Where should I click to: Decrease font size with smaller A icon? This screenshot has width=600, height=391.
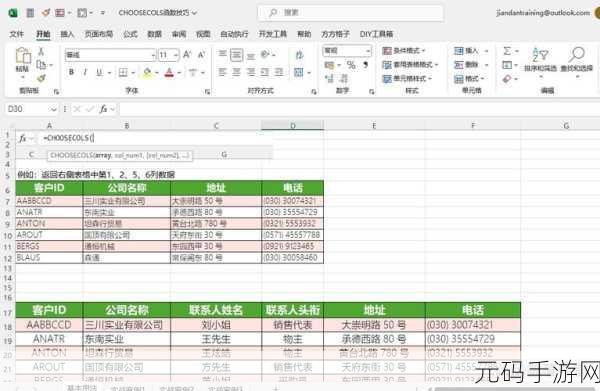coord(201,55)
